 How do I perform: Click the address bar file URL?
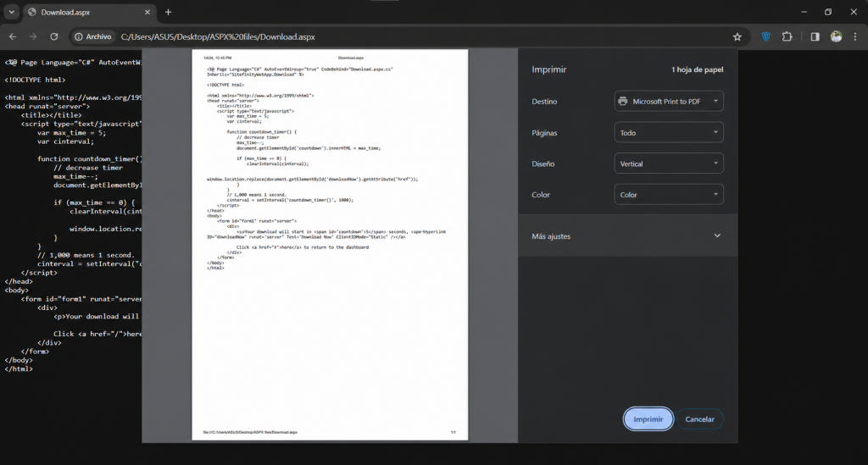tap(218, 37)
